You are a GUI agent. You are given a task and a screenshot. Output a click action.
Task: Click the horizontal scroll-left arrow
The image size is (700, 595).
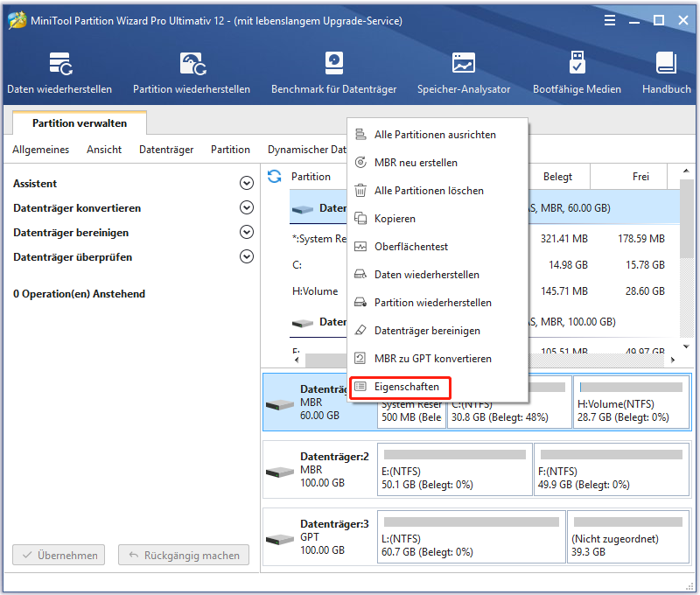(x=297, y=360)
